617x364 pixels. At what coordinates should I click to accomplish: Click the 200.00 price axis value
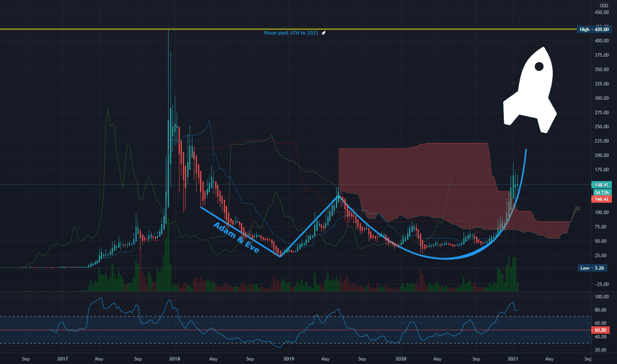[602, 156]
